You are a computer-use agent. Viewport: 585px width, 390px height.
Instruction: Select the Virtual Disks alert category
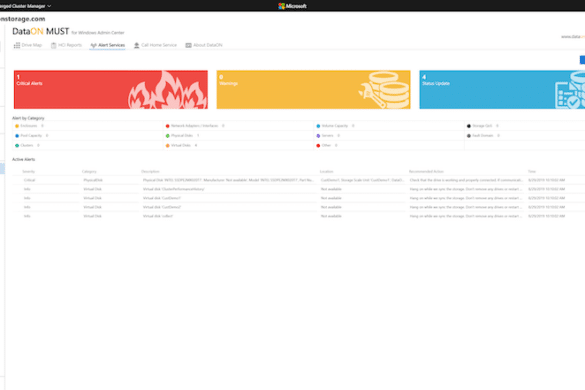pyautogui.click(x=181, y=146)
